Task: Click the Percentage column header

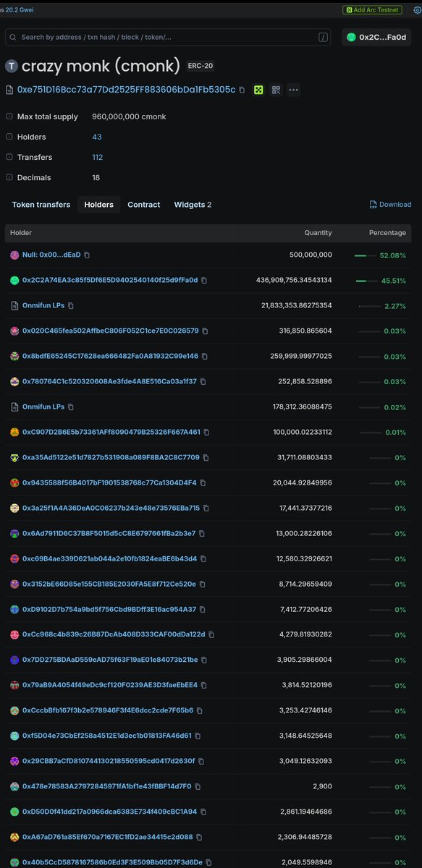Action: coord(387,233)
